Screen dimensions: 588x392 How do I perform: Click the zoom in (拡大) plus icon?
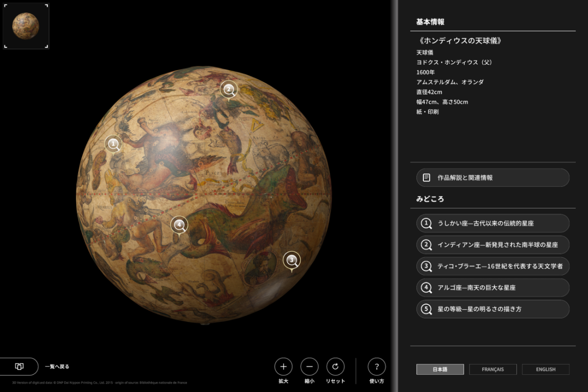coord(283,367)
